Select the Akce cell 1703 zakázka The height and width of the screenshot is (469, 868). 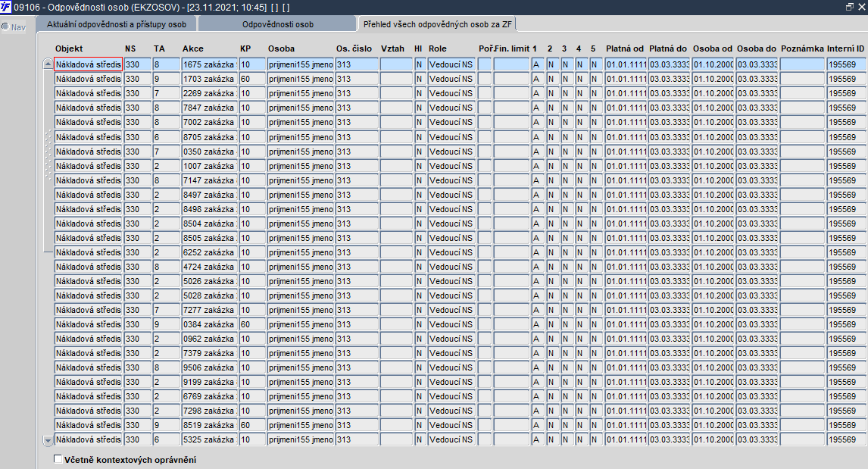click(209, 79)
